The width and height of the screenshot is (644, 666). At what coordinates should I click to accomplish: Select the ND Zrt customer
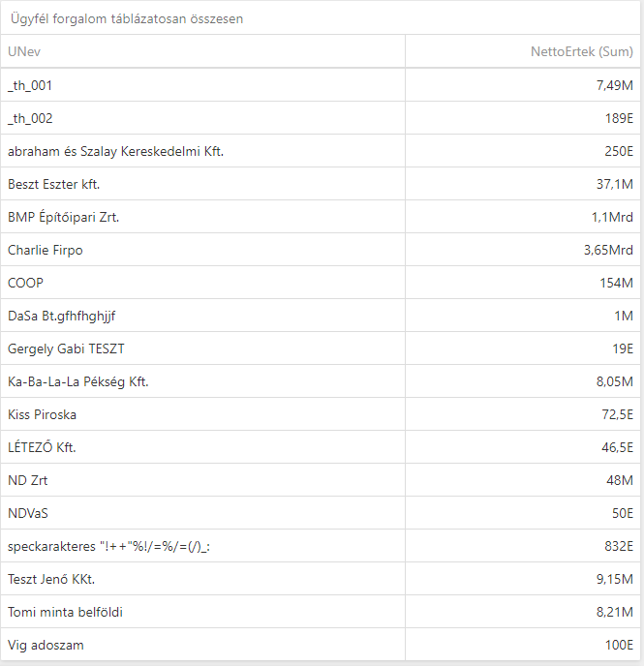28,480
